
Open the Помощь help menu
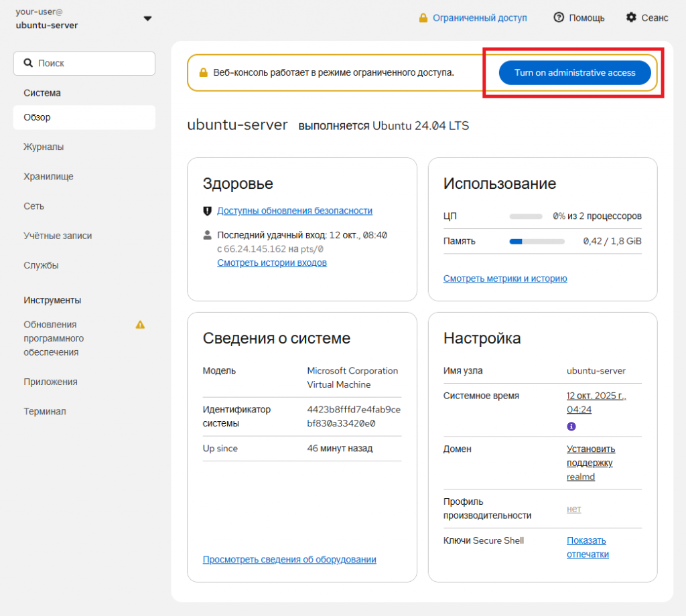point(579,18)
